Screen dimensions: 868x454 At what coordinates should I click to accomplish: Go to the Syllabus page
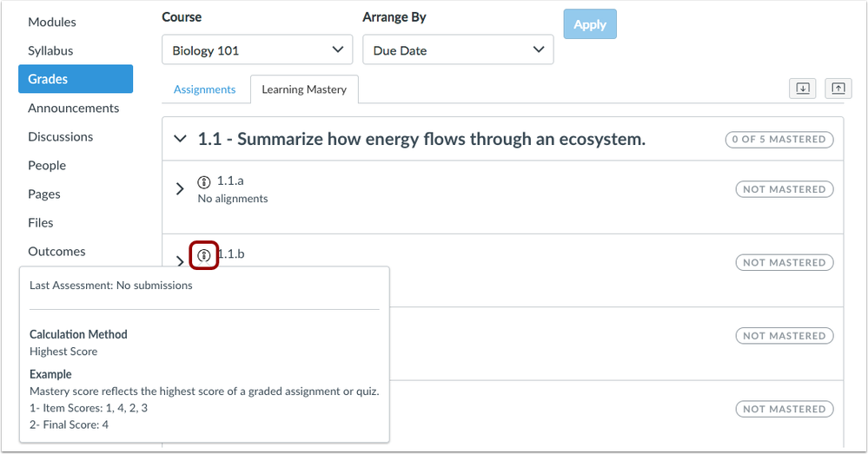click(50, 50)
